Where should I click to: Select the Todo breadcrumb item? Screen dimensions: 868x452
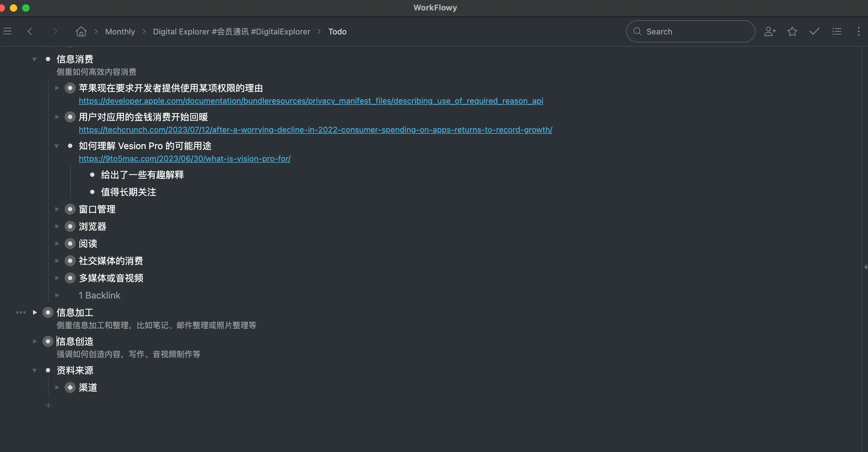(337, 31)
